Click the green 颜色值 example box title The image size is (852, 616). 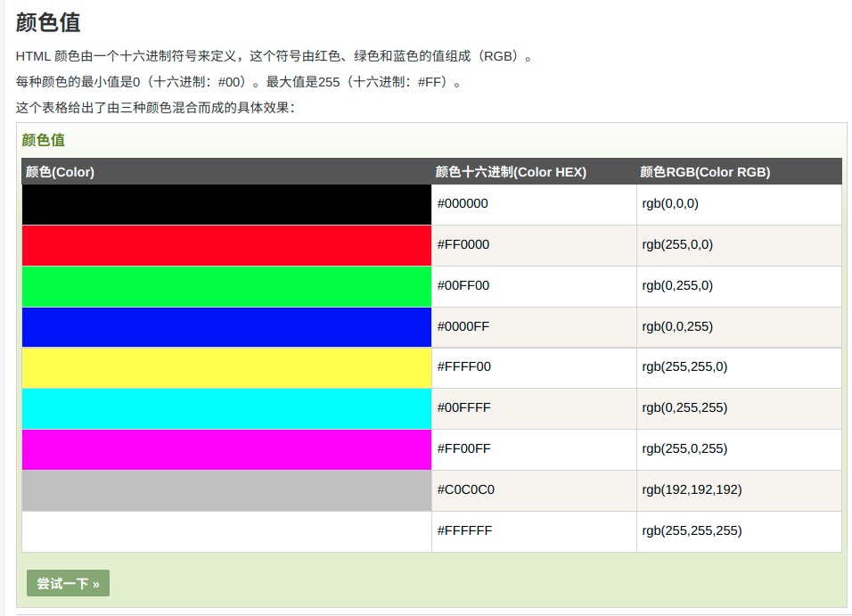click(x=44, y=140)
